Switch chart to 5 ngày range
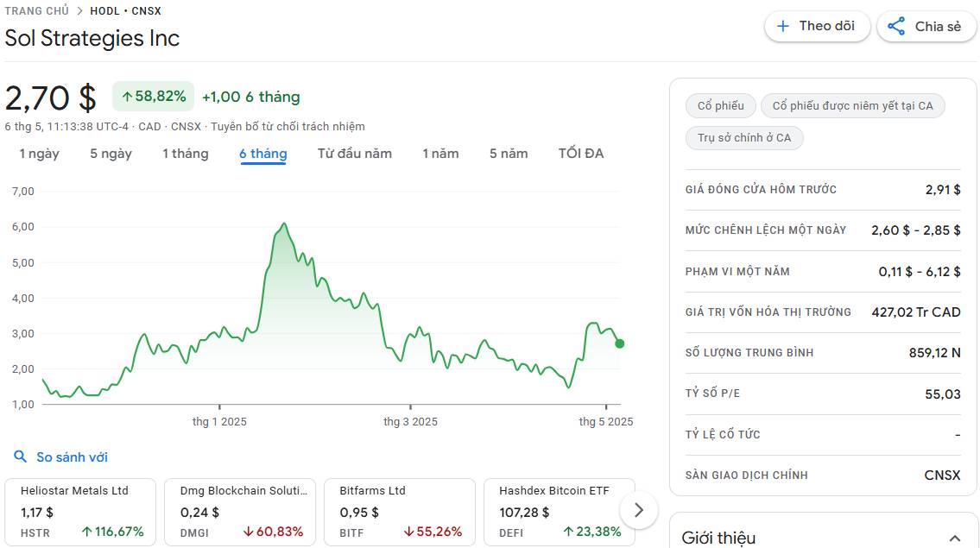Screen dimensions: 980x548 coord(111,154)
